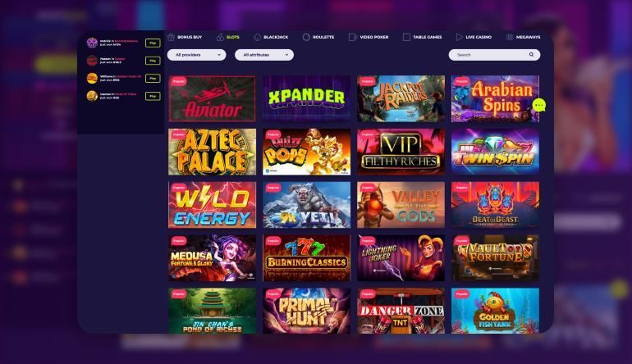The image size is (632, 364).
Task: Open the VIP Filthy Riches game tile
Action: click(x=401, y=152)
